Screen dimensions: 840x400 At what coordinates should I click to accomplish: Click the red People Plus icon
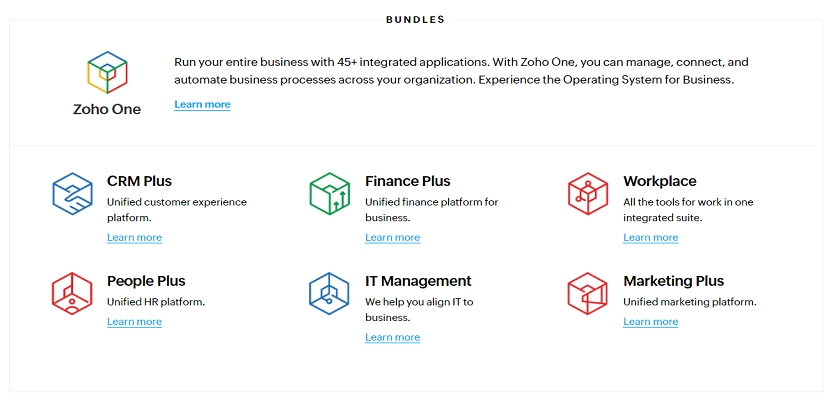72,293
